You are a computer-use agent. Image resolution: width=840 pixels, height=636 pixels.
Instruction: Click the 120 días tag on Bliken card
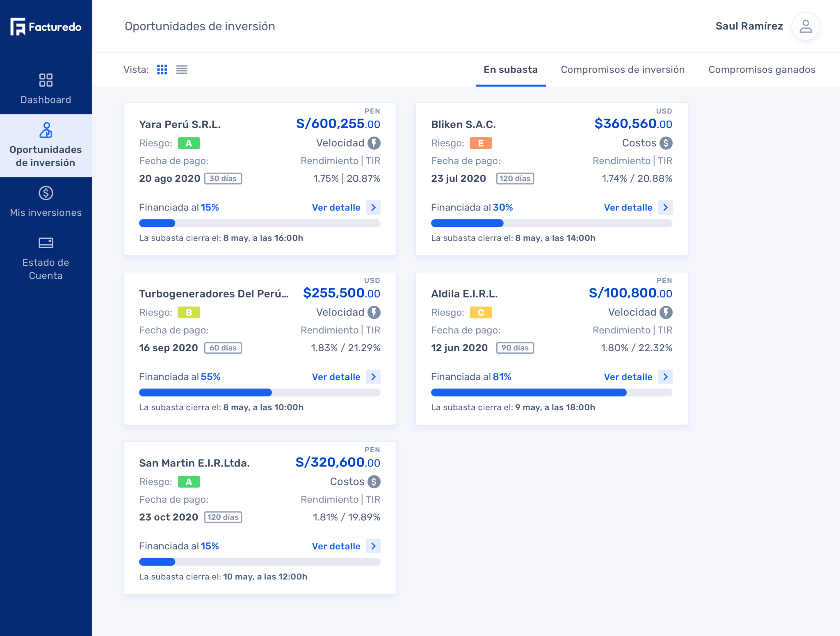[515, 178]
